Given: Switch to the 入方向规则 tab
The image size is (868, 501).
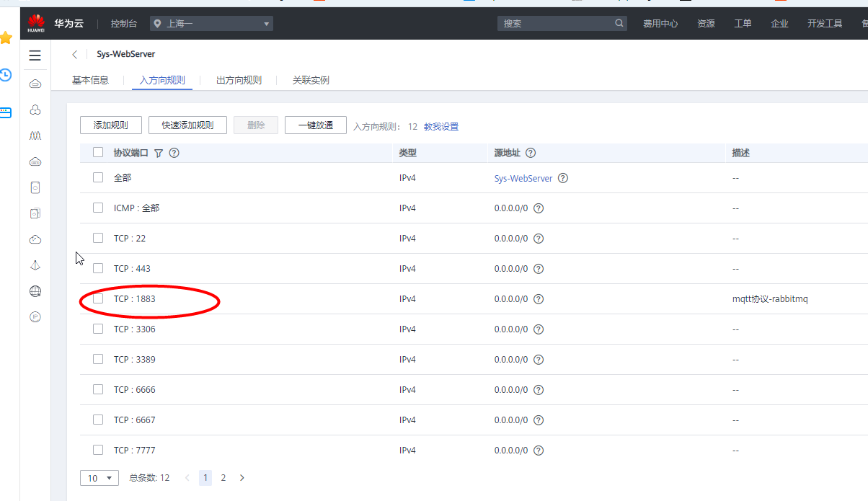Looking at the screenshot, I should click(162, 80).
